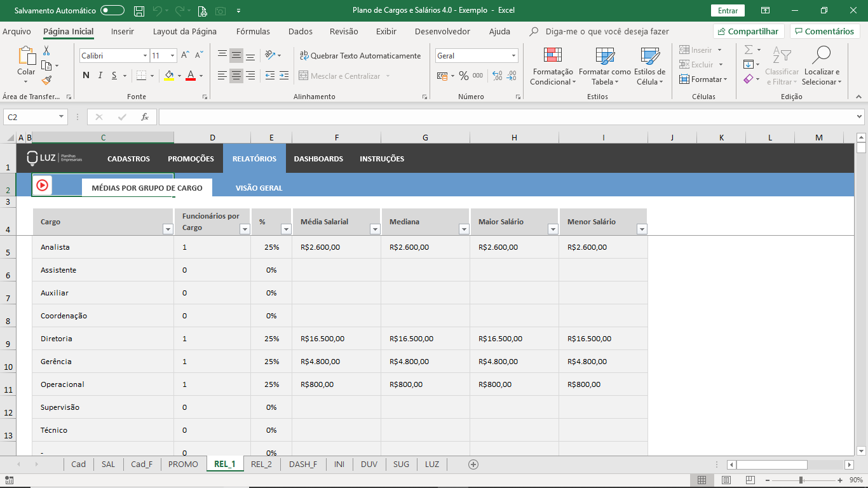The image size is (868, 488).
Task: Apply bold formatting with the N button
Action: (86, 76)
